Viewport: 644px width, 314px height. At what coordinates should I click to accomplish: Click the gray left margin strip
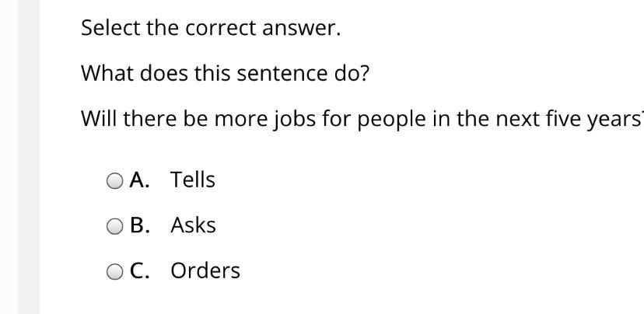coord(29,157)
